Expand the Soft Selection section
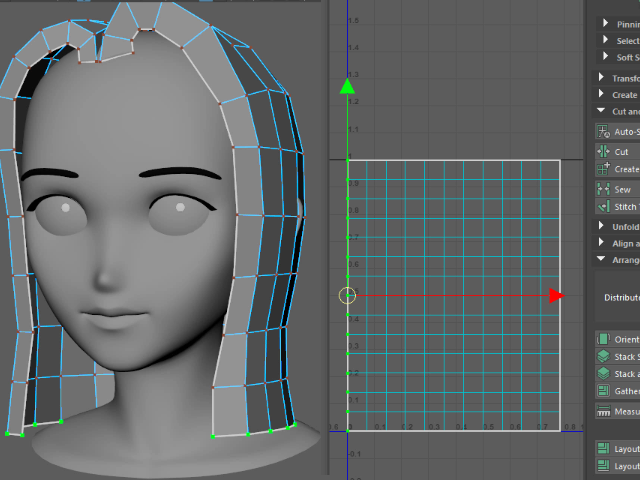 606,57
